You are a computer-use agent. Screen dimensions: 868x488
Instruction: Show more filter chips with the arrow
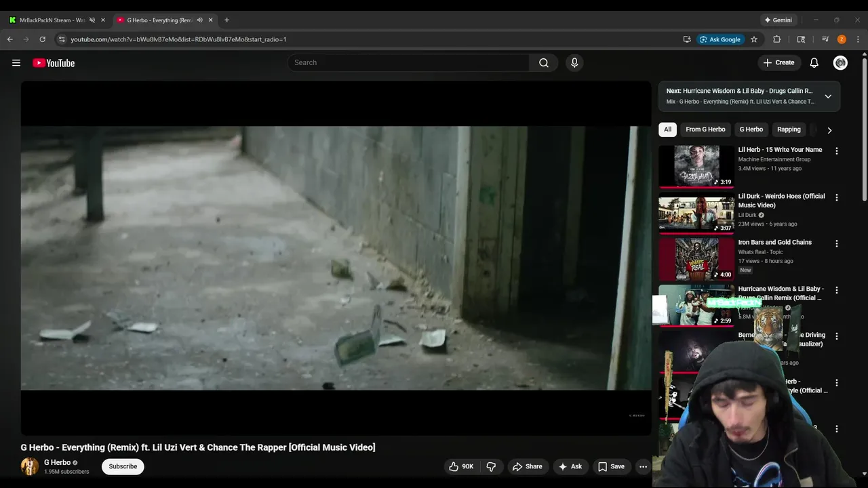tap(829, 130)
